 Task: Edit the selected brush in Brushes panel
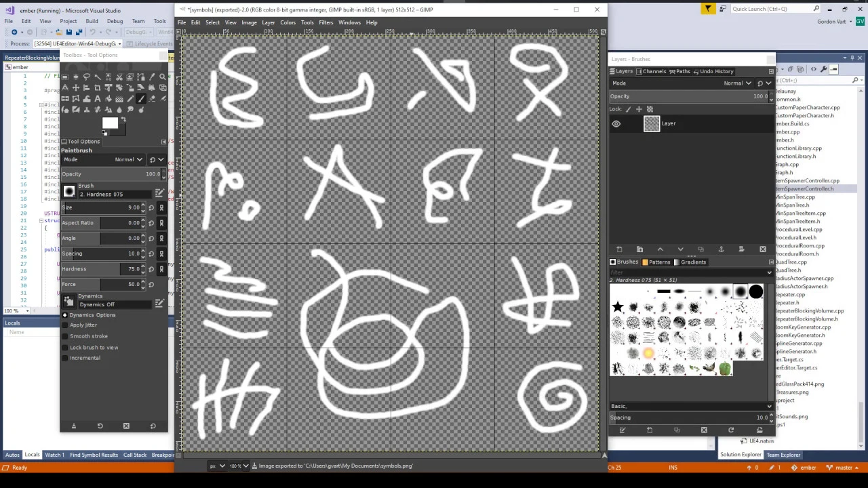click(623, 430)
